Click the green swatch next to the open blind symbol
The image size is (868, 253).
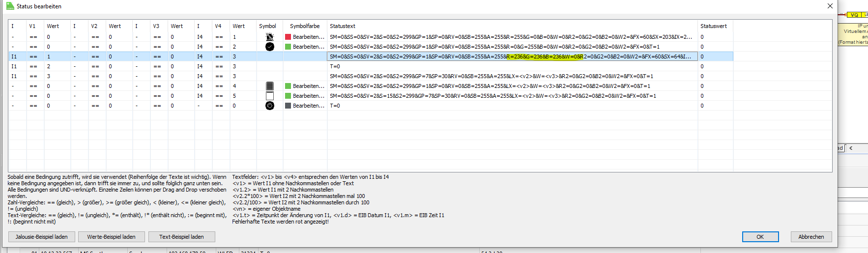(x=288, y=96)
